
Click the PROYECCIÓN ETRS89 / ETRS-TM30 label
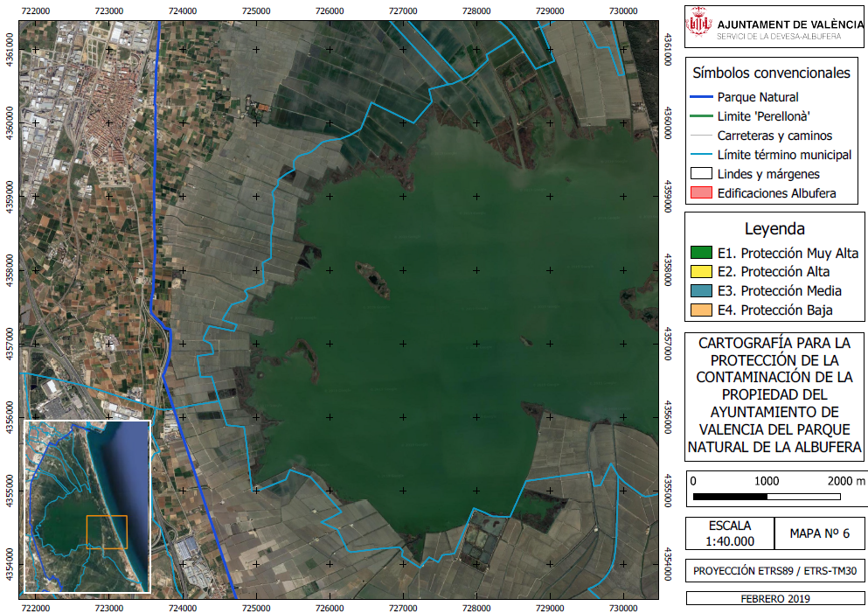point(775,571)
